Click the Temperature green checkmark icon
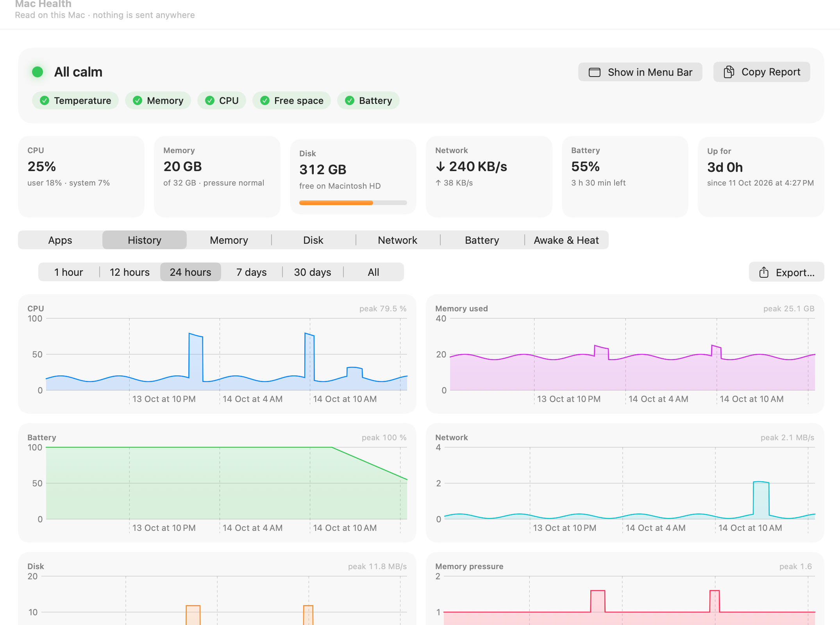Viewport: 840px width, 625px height. pyautogui.click(x=45, y=101)
